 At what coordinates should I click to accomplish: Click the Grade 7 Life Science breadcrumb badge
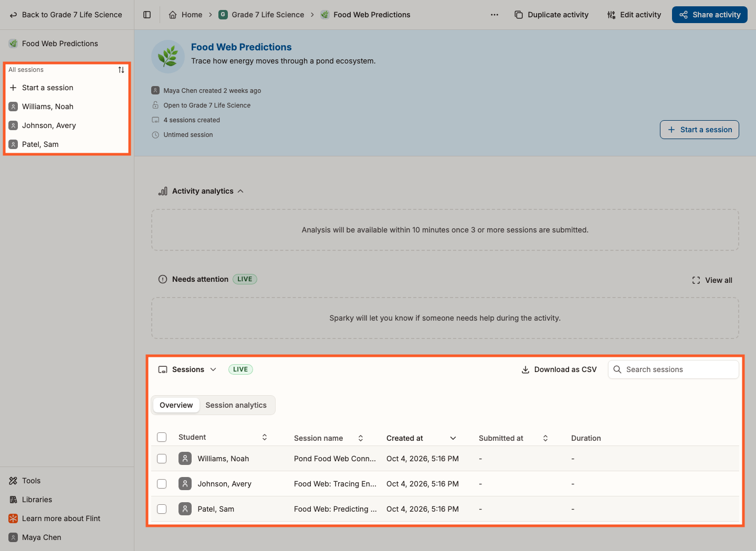pyautogui.click(x=223, y=15)
